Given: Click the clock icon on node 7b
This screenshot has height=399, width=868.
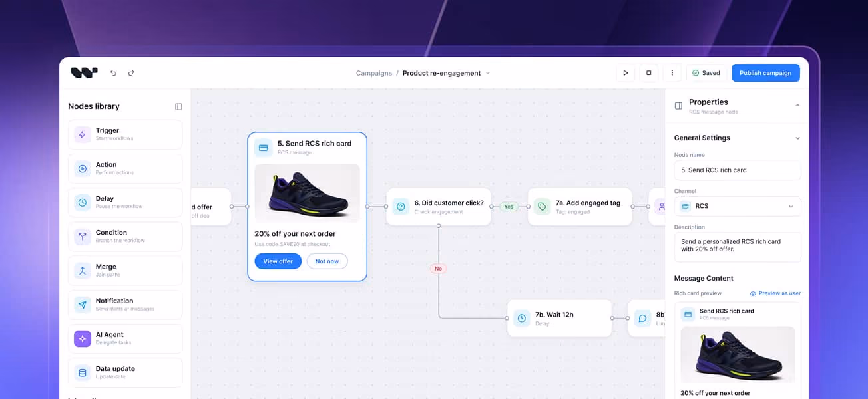Looking at the screenshot, I should [x=522, y=318].
